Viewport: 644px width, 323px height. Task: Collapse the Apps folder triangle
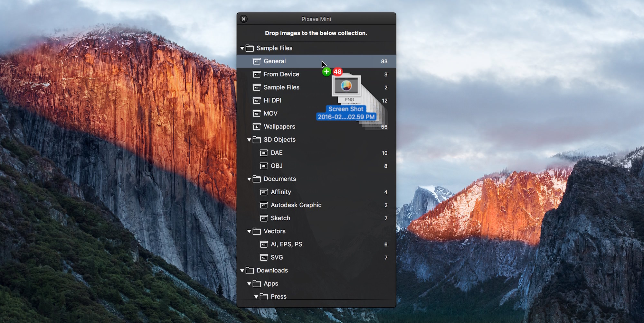pos(249,284)
